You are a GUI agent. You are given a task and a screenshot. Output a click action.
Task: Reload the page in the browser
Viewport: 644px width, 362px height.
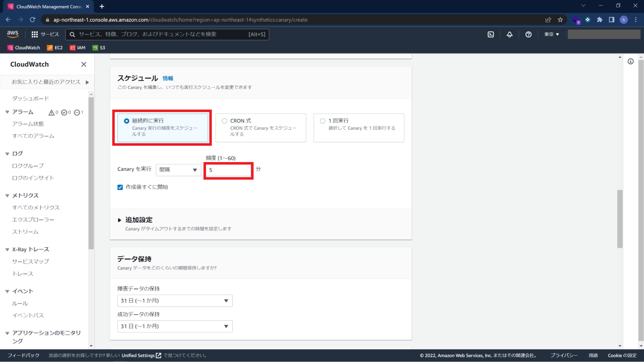click(x=33, y=20)
